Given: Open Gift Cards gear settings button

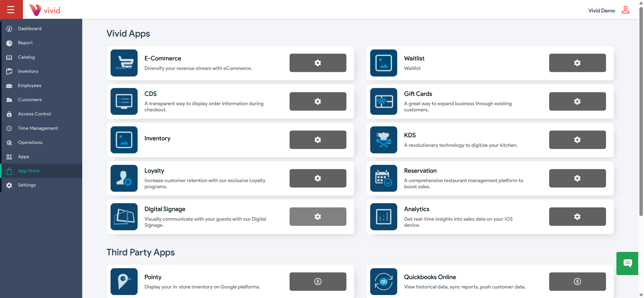Looking at the screenshot, I should pos(577,101).
